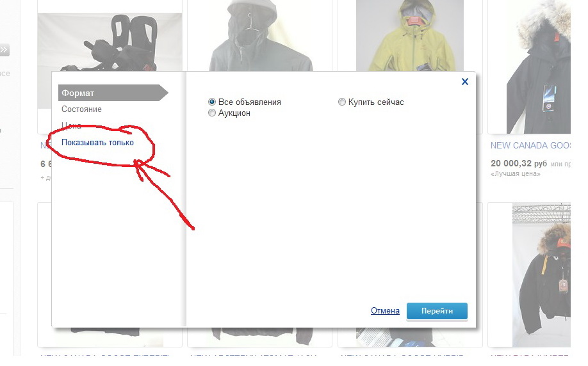Switch to the Показывать только section

pos(97,142)
